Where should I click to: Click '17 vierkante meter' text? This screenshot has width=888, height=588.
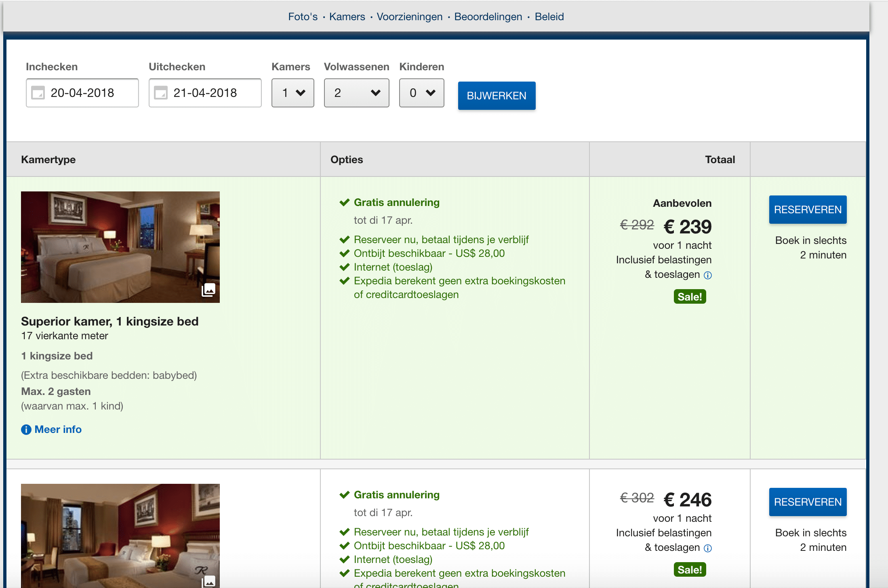pos(65,336)
